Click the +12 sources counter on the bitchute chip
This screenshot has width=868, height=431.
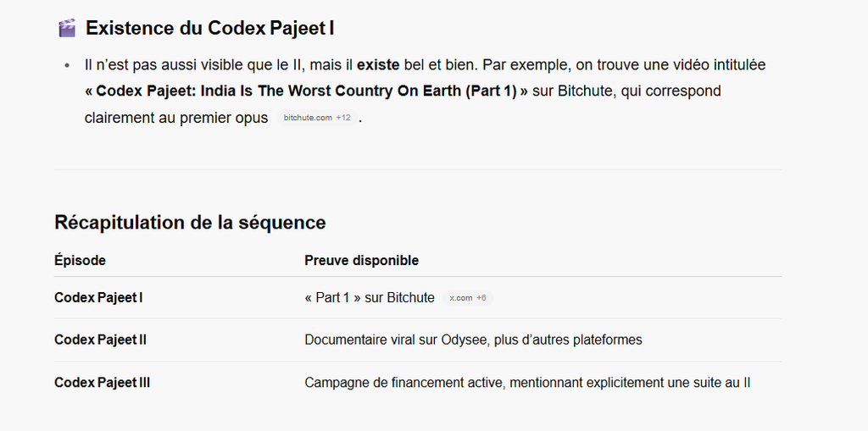pos(343,118)
